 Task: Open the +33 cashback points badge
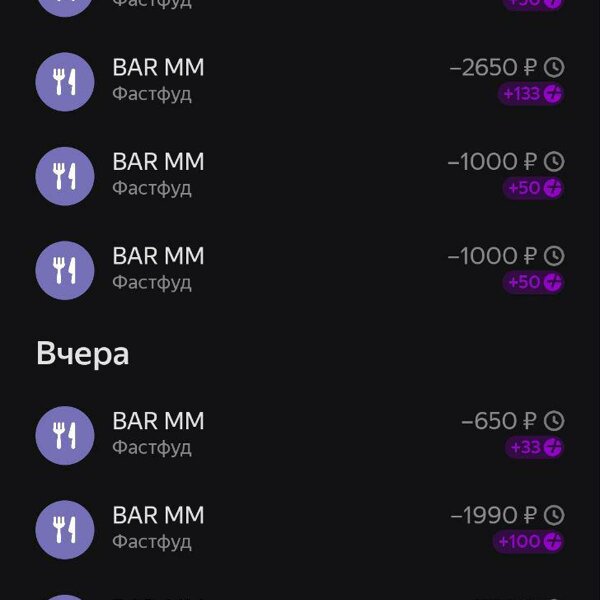pyautogui.click(x=535, y=447)
